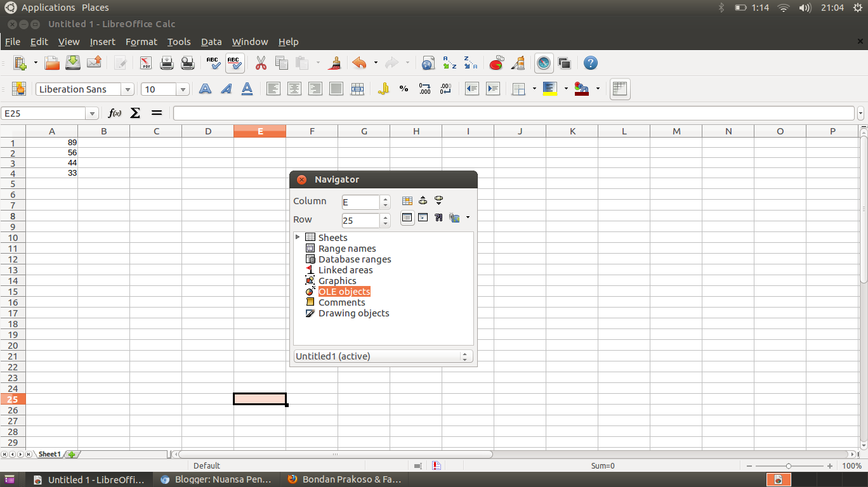Open the Font Size dropdown

183,89
